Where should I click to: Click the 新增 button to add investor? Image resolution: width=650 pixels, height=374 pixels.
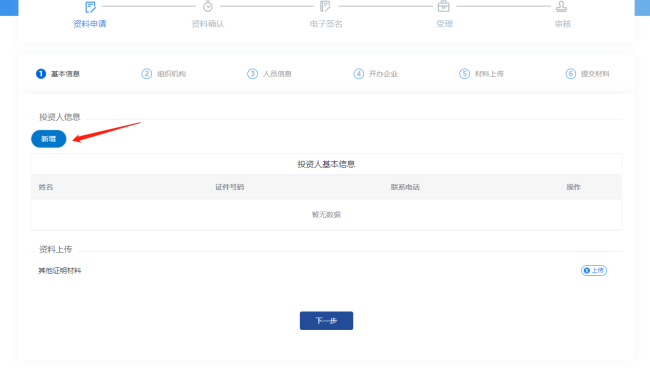pos(49,139)
